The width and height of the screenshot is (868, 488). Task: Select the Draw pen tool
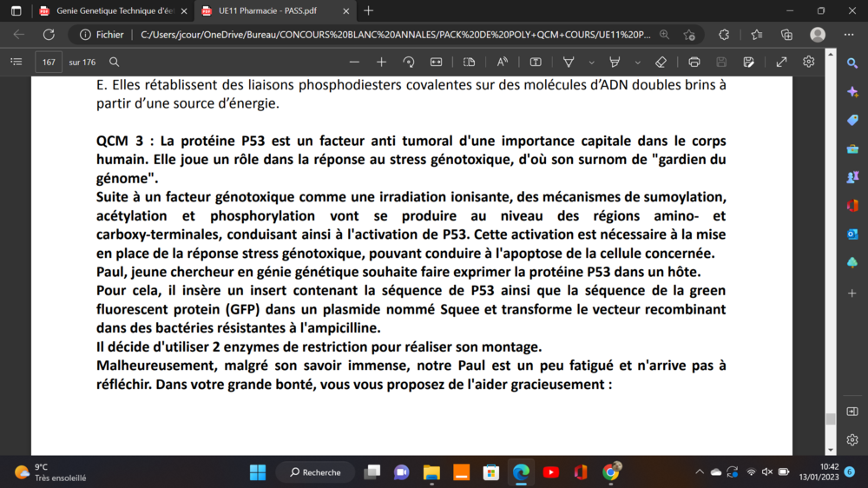coord(569,62)
